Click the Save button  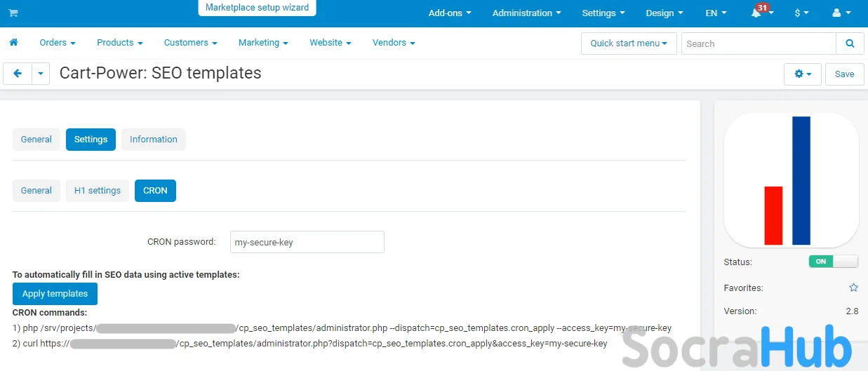[844, 74]
